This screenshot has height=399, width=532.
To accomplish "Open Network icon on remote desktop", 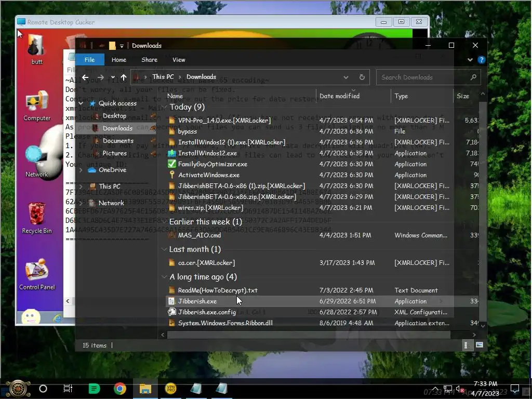I will (x=36, y=162).
